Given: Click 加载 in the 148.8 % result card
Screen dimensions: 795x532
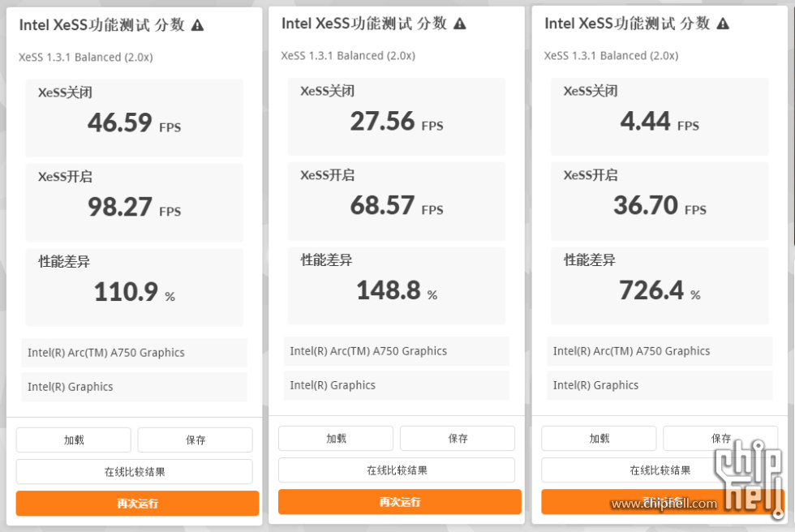Looking at the screenshot, I should coord(336,438).
